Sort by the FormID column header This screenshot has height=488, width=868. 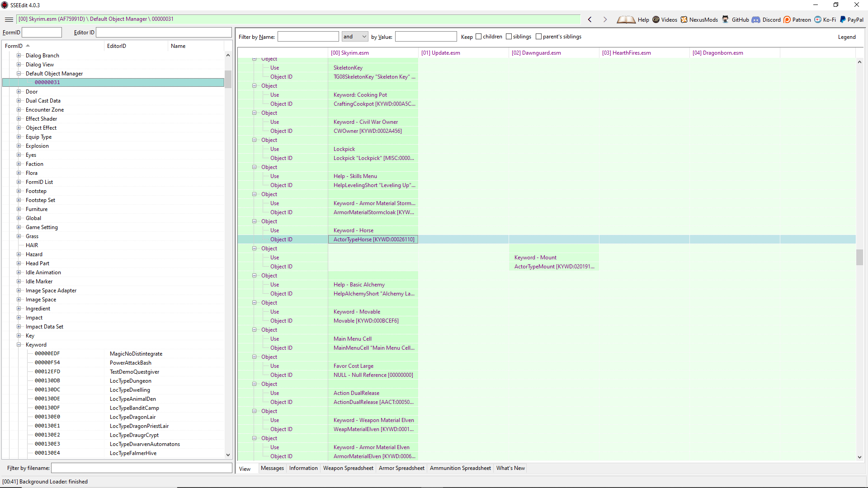(x=53, y=46)
